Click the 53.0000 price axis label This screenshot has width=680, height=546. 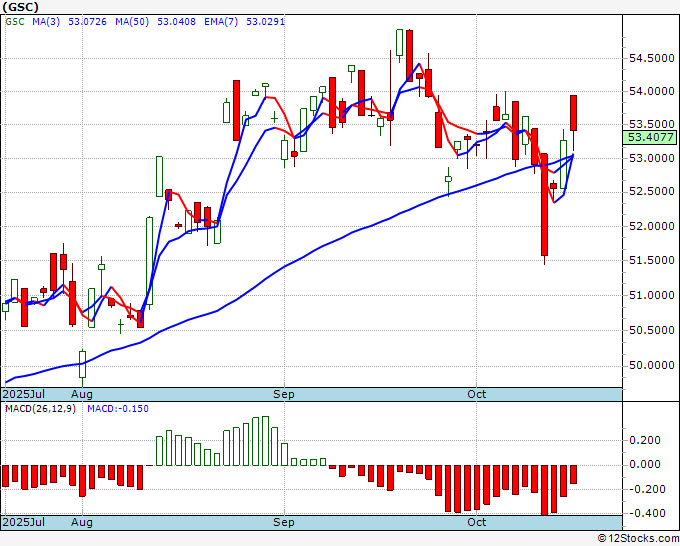(x=651, y=158)
